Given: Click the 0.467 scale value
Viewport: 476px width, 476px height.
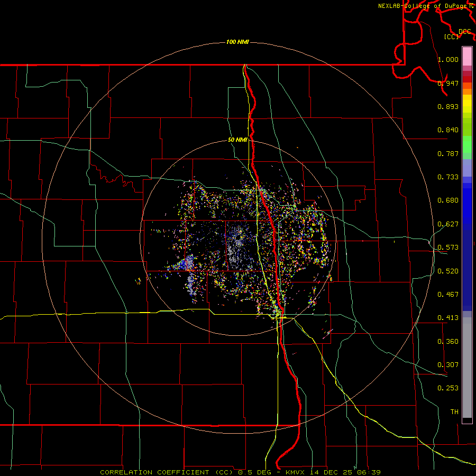Looking at the screenshot, I should (448, 295).
